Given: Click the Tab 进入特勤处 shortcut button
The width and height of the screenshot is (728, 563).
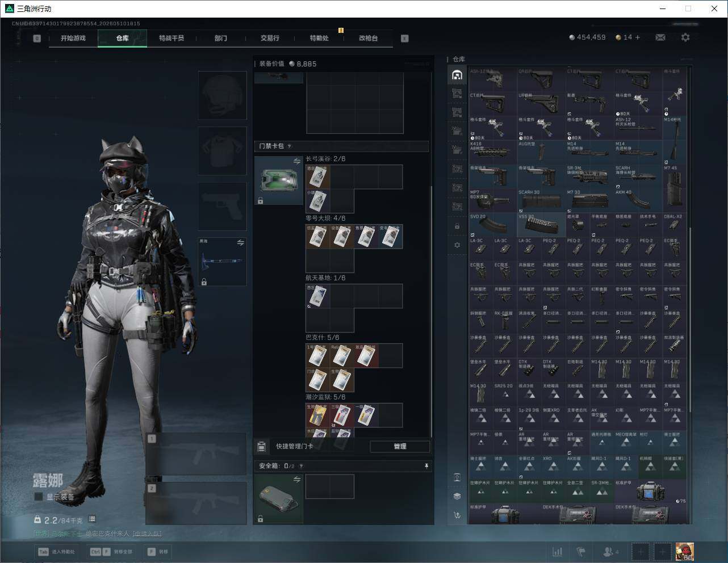Looking at the screenshot, I should point(57,552).
